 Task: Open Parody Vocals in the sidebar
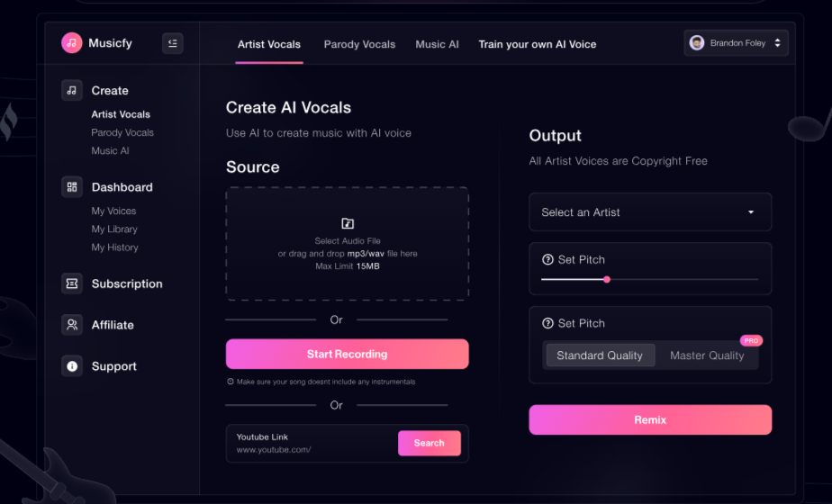click(122, 132)
